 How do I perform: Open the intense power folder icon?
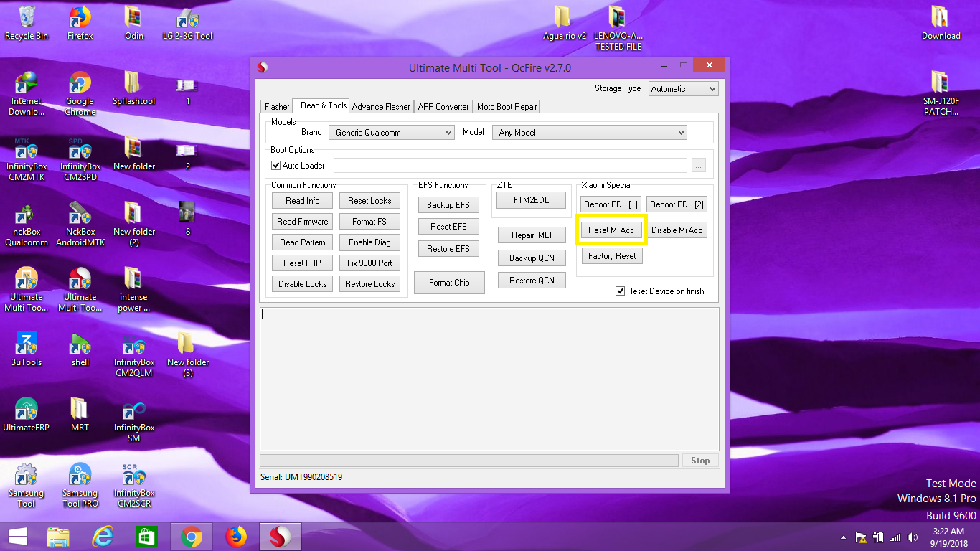click(x=133, y=289)
